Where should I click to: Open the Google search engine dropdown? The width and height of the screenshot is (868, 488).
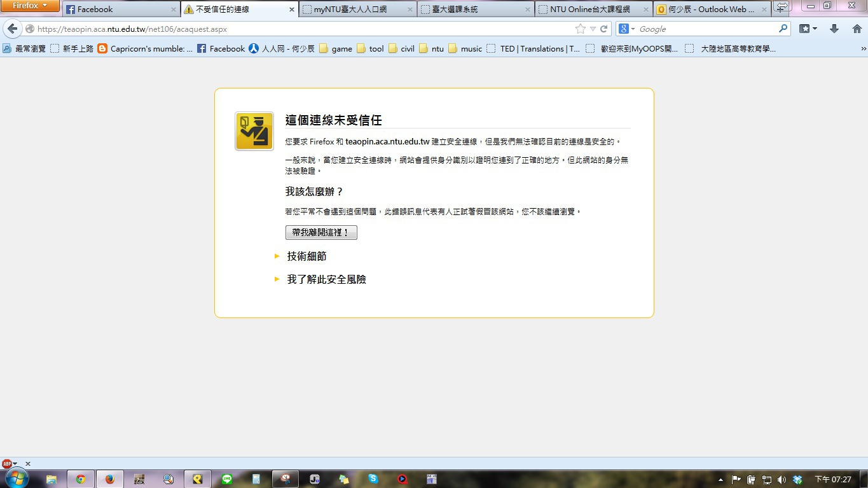coord(627,29)
